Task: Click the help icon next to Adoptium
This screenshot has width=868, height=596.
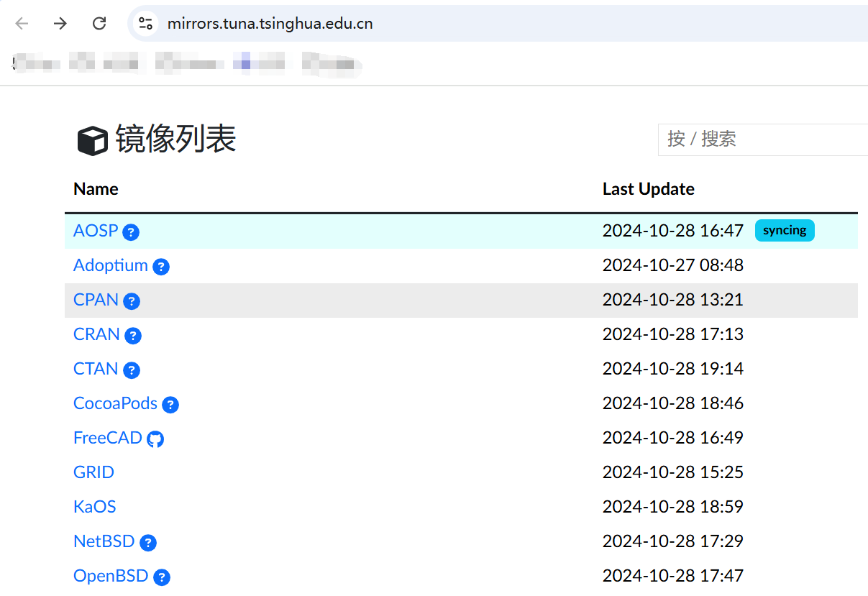Action: (x=161, y=267)
